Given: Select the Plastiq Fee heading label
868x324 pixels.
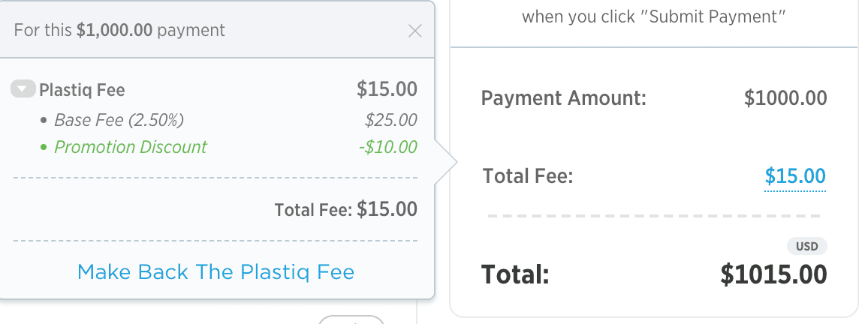Looking at the screenshot, I should [x=82, y=90].
